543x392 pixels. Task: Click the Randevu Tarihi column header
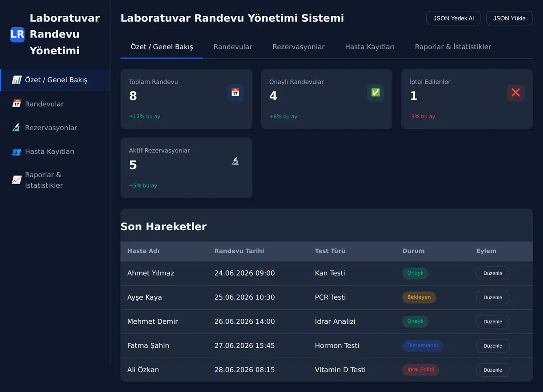point(239,251)
